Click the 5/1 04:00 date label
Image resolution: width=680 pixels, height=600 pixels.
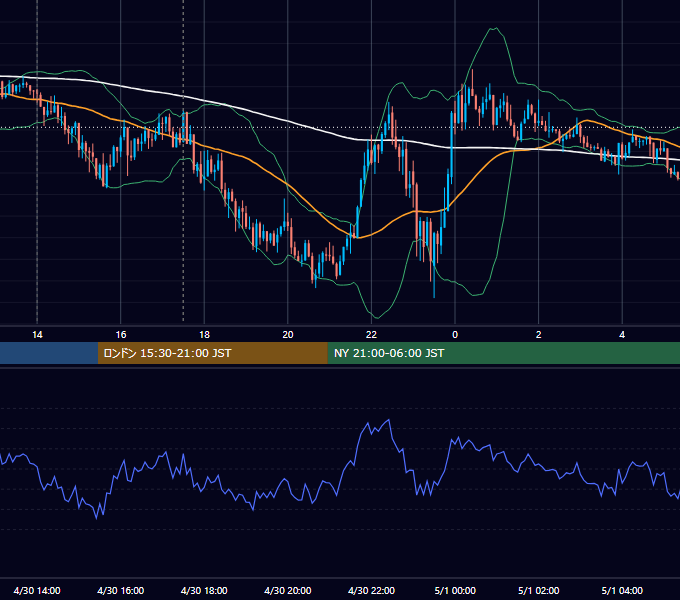(622, 590)
